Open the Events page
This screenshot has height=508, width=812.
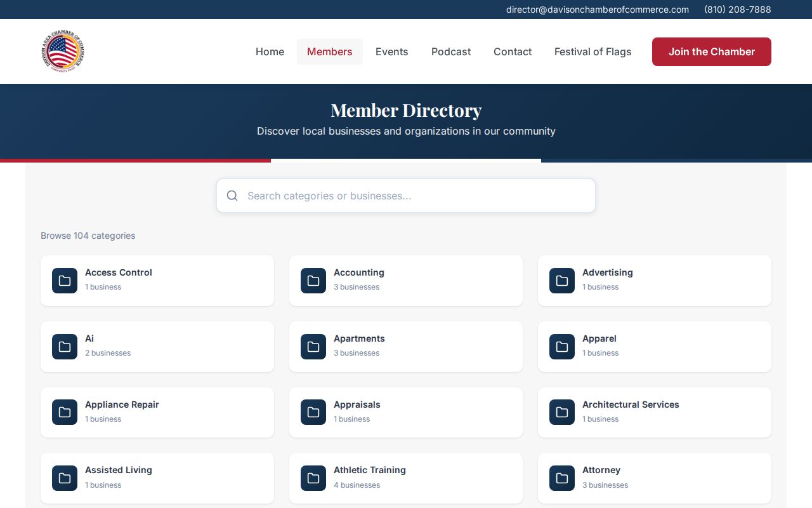[x=392, y=51]
